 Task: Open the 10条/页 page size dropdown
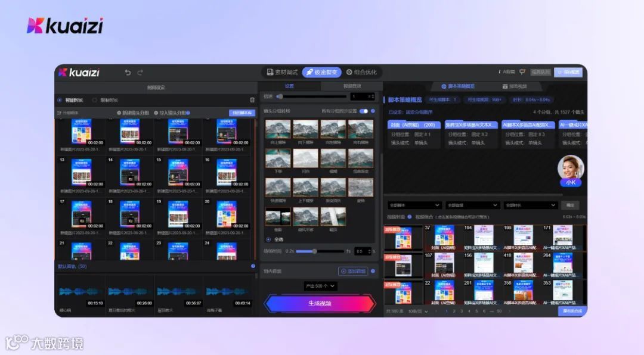(417, 312)
